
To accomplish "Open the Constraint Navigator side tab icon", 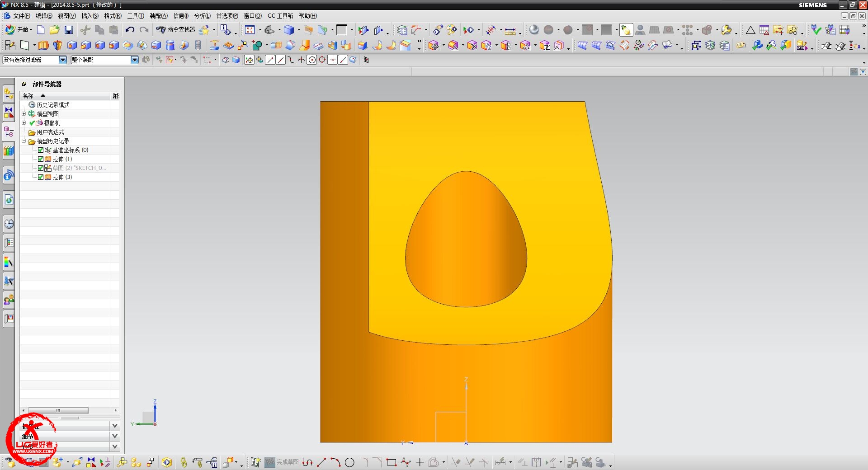I will (x=9, y=113).
